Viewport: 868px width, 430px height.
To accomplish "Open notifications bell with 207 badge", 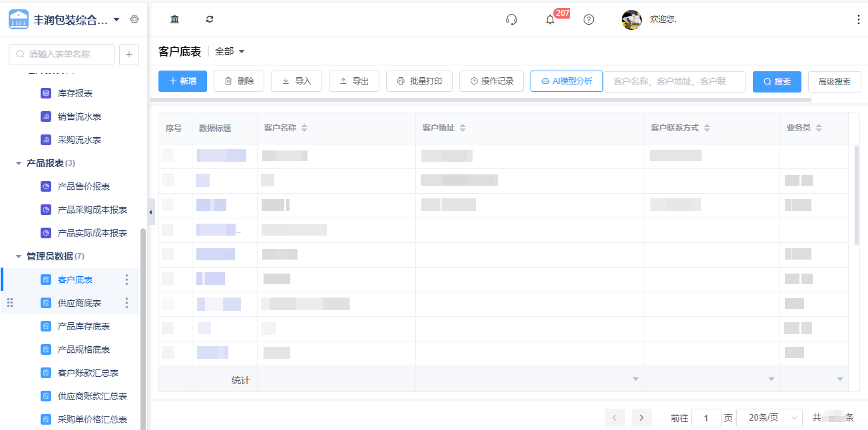I will click(550, 19).
